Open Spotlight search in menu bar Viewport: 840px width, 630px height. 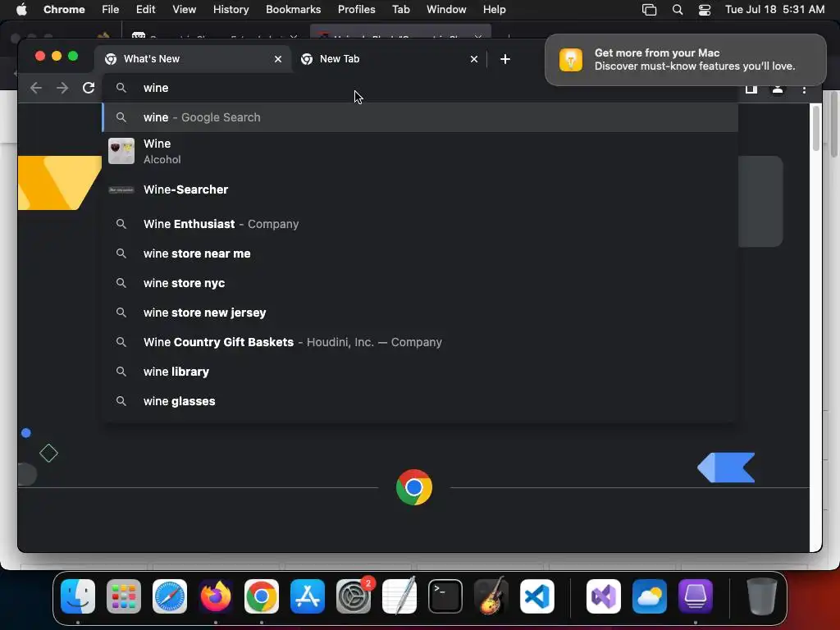(x=678, y=10)
